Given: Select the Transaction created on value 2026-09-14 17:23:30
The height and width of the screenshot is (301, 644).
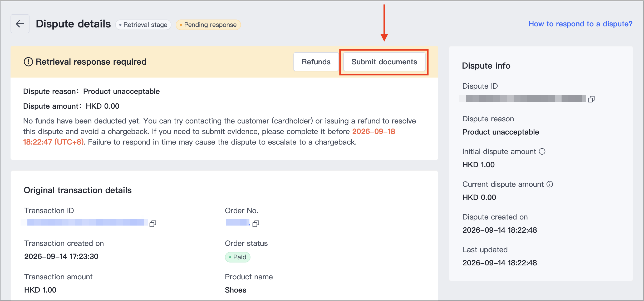Looking at the screenshot, I should pyautogui.click(x=61, y=256).
